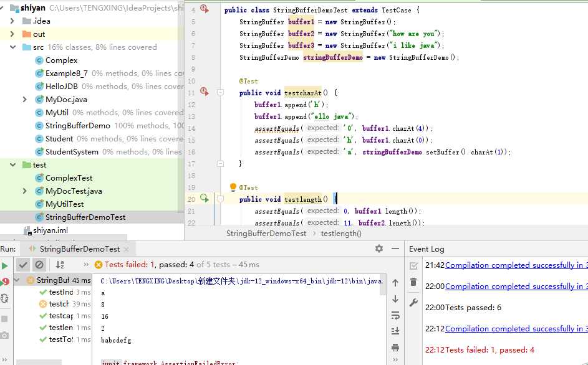This screenshot has height=365, width=588.
Task: Show more test toolbar actions chevron
Action: [x=86, y=265]
